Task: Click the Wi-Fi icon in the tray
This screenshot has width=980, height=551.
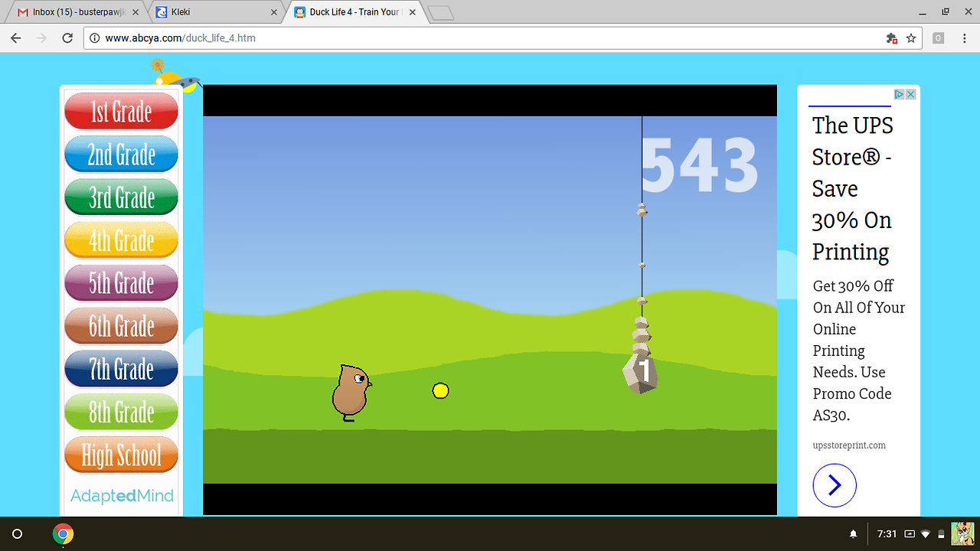Action: coord(926,533)
